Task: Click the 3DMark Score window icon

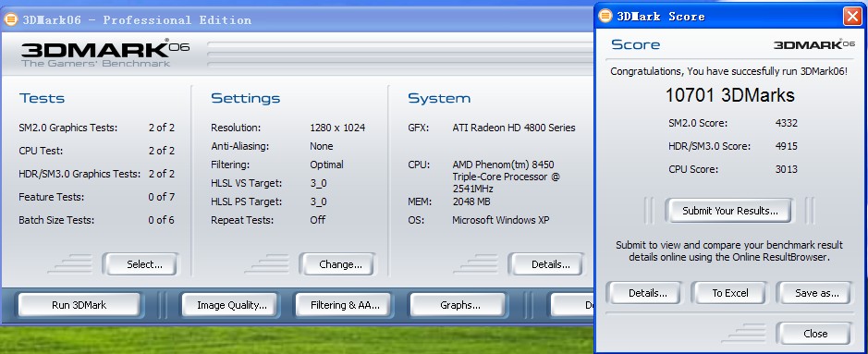Action: coord(605,16)
